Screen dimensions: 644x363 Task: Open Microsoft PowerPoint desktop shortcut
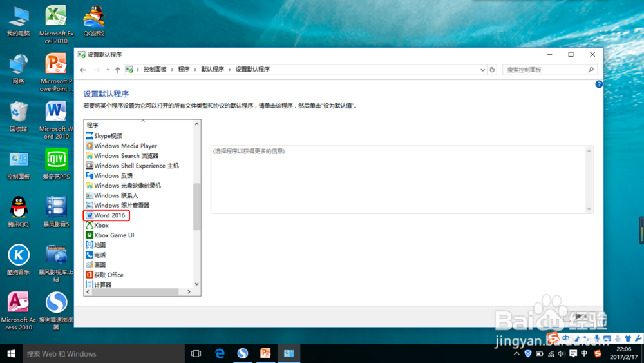(x=56, y=72)
